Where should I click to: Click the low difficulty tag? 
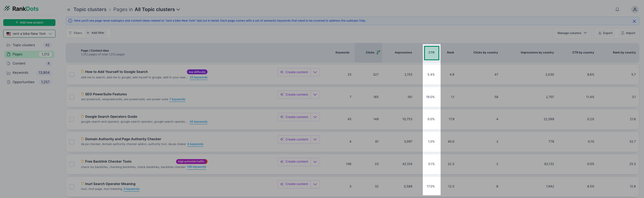pyautogui.click(x=197, y=72)
